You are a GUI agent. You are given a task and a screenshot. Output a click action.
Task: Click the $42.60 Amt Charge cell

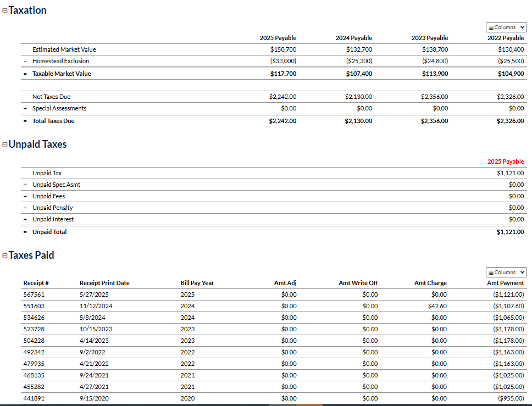(437, 306)
